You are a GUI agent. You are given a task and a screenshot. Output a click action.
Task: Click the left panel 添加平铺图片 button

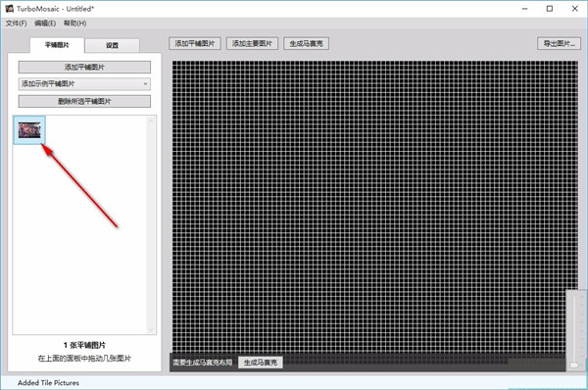[84, 68]
